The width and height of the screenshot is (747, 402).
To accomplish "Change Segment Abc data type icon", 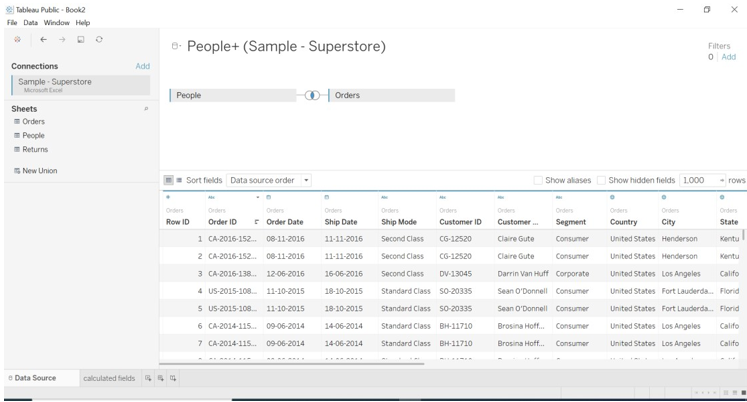I will 559,197.
